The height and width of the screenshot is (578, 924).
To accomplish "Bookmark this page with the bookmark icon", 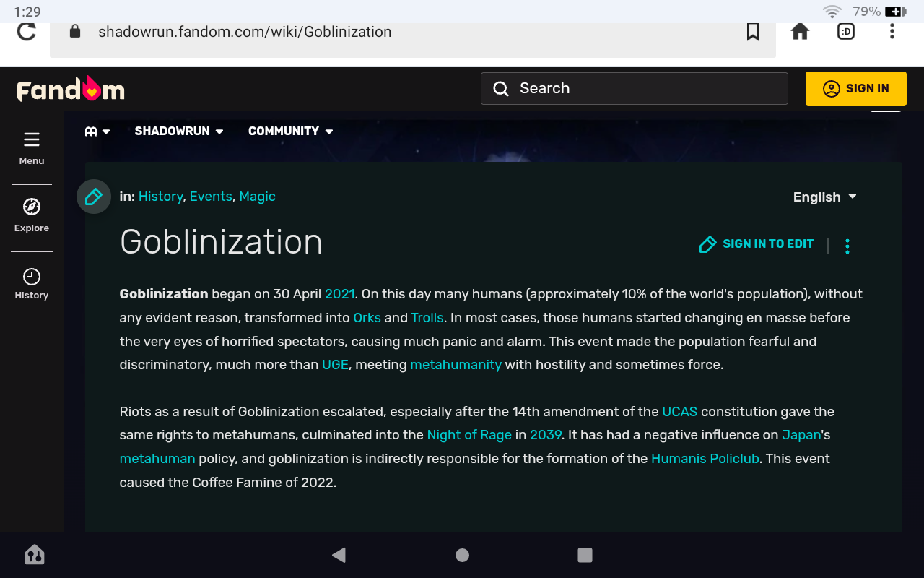I will point(753,32).
